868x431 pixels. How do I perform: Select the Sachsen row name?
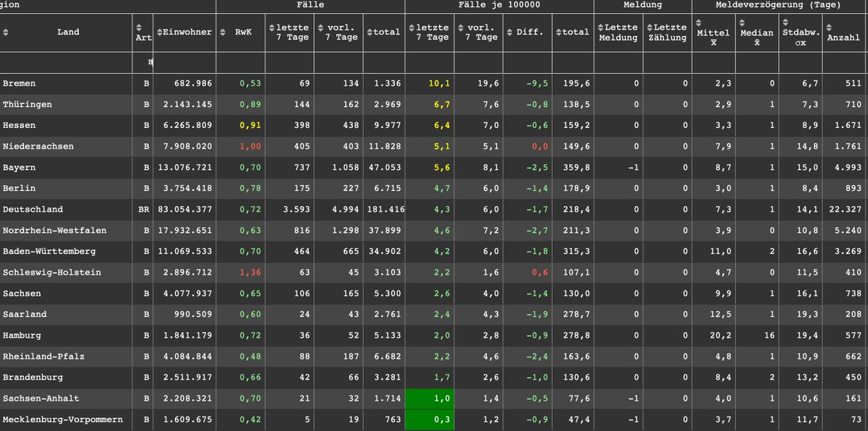tap(22, 294)
